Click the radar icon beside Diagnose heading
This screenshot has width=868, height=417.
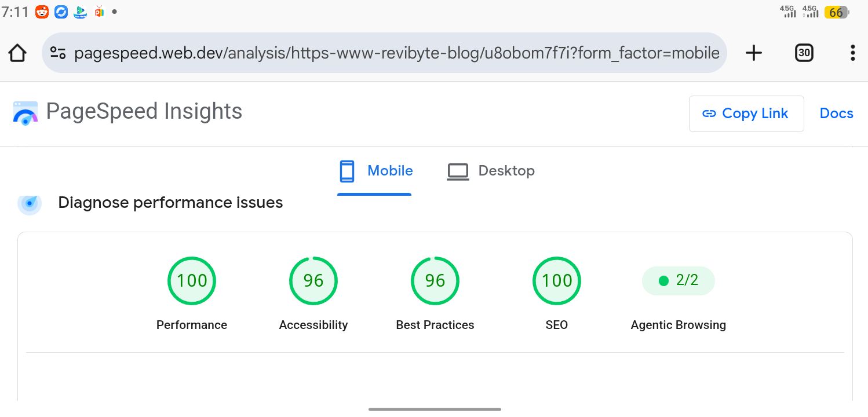[x=30, y=203]
